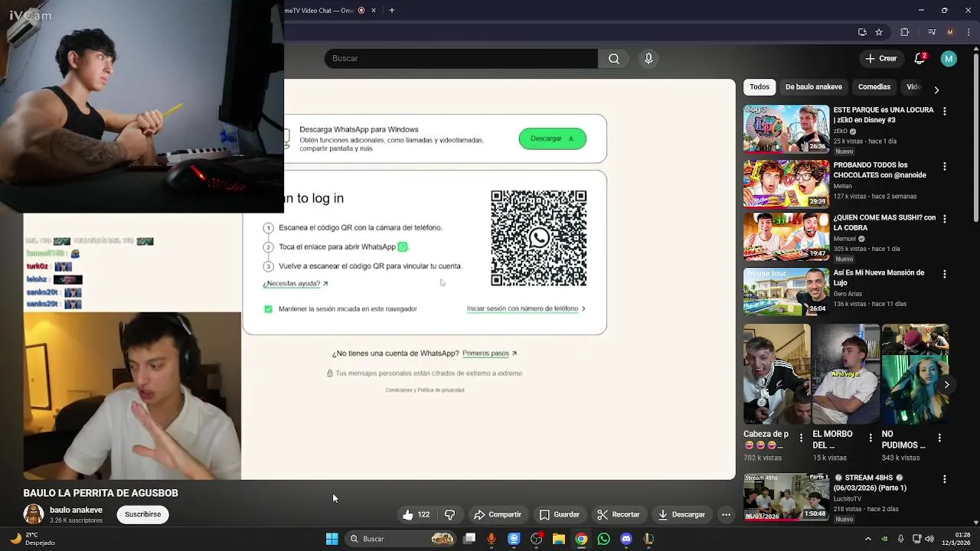Open Chrome from the taskbar
This screenshot has height=551, width=980.
coord(581,539)
